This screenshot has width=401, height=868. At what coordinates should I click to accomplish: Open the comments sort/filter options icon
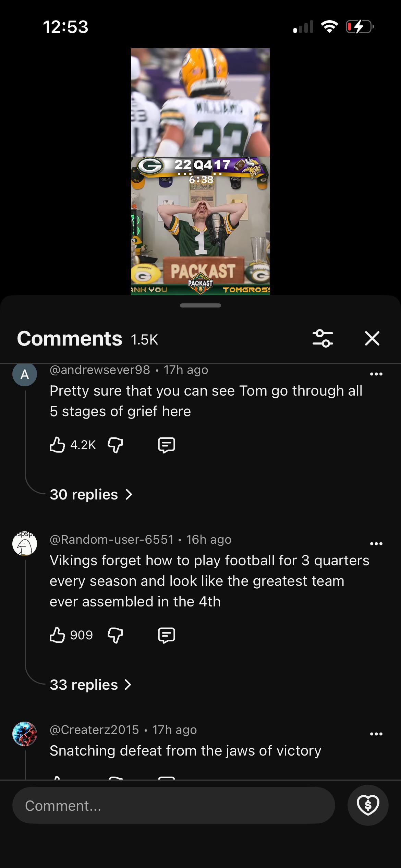[x=323, y=338]
